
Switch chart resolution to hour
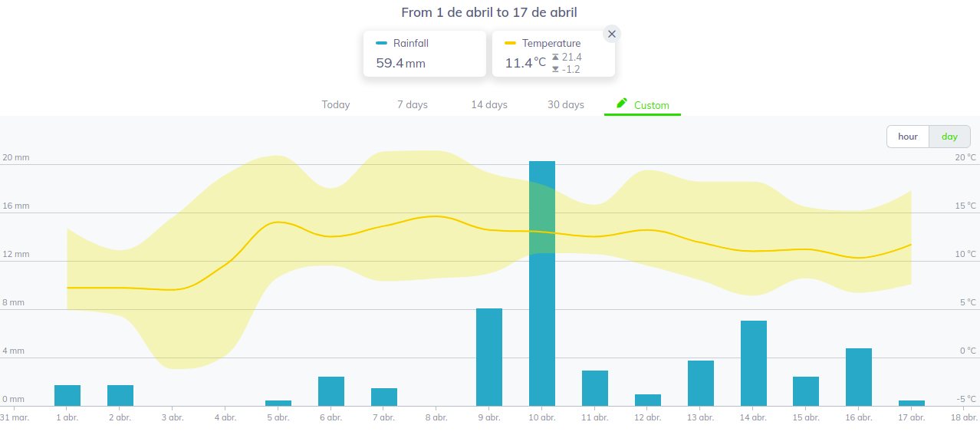click(x=908, y=137)
